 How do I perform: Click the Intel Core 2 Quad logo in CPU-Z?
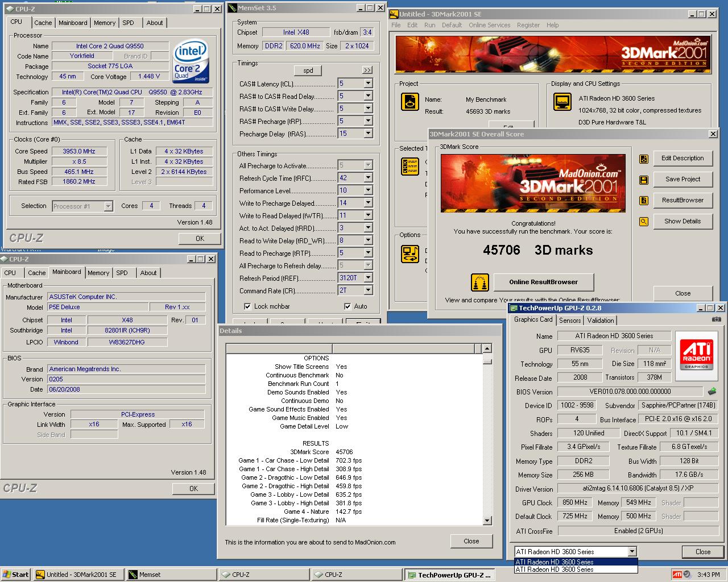pyautogui.click(x=191, y=61)
